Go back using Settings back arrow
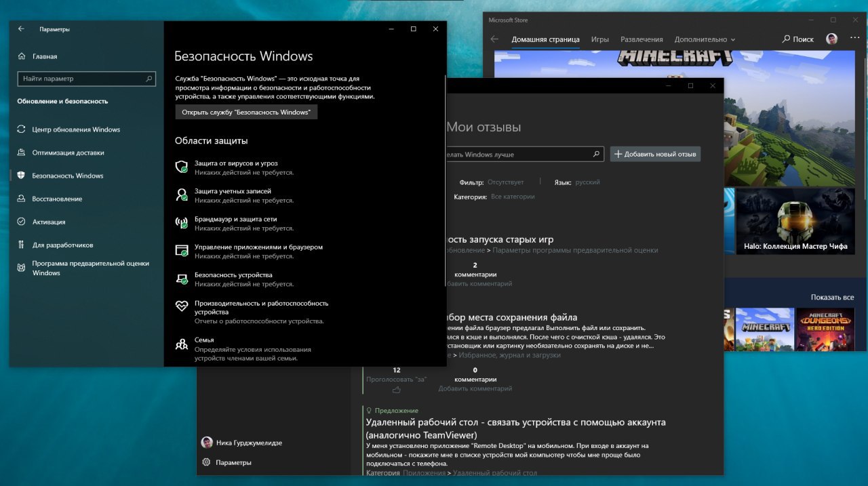Screen dimensions: 868x486 21,29
